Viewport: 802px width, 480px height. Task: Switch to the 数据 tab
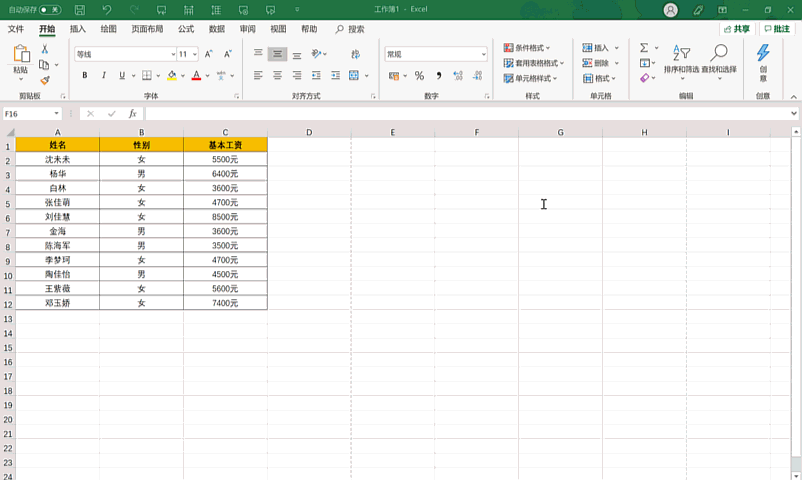coord(217,29)
